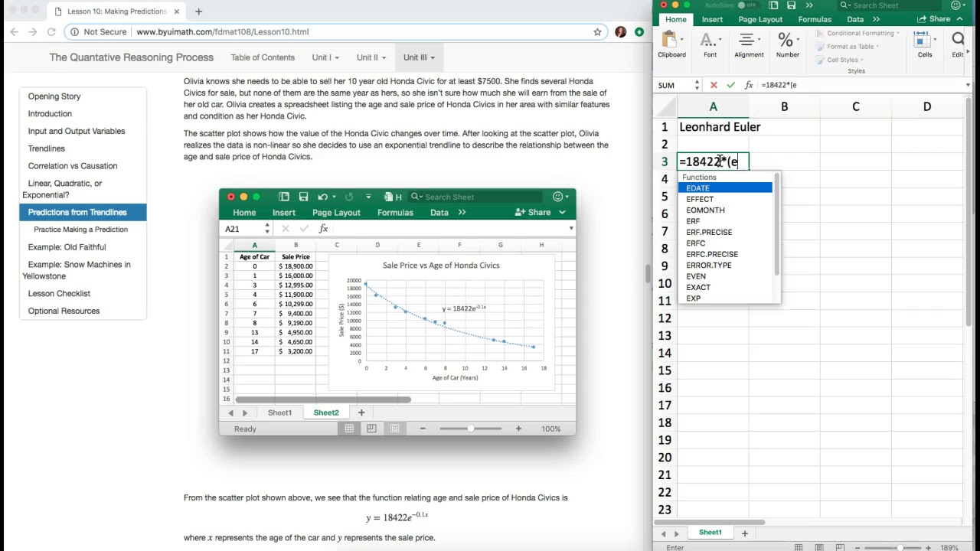Switch to Page Break preview icon

click(x=839, y=547)
